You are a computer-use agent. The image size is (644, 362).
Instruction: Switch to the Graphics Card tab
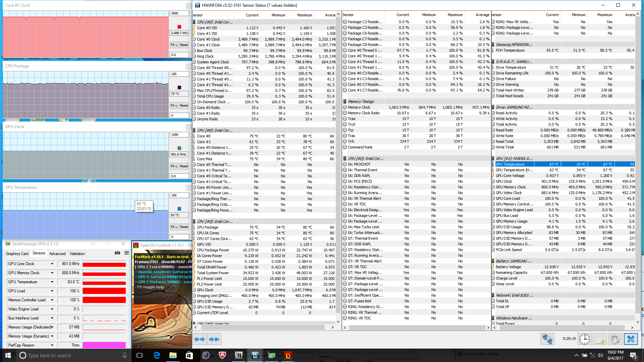(17, 254)
